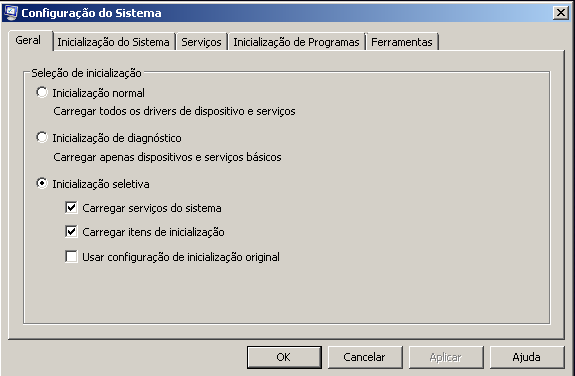Screen dimensions: 575x376
Task: Open the Inicialização do Sistema tab
Action: [x=113, y=42]
